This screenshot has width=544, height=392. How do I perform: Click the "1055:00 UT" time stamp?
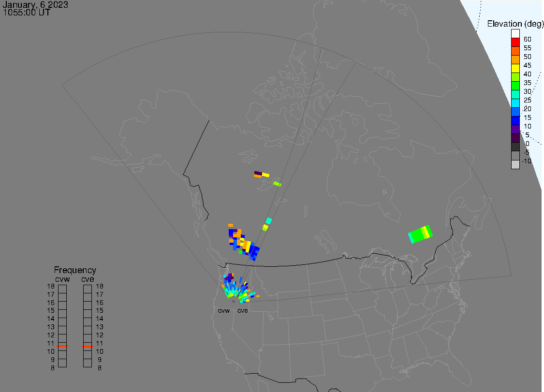(x=27, y=13)
